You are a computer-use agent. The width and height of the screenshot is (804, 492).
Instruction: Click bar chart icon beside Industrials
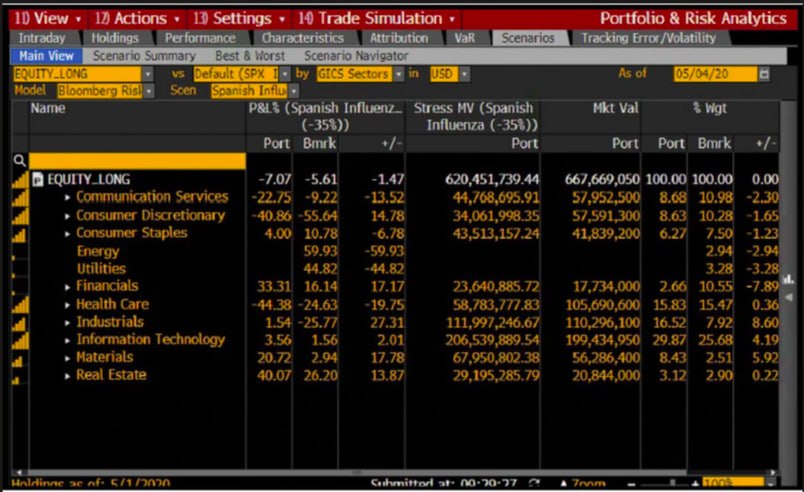(19, 323)
